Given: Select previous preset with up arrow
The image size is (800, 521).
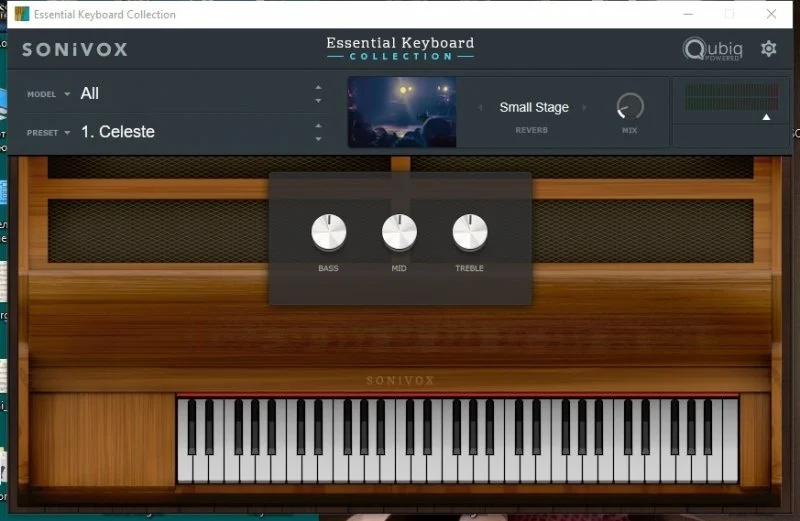Looking at the screenshot, I should pyautogui.click(x=318, y=125).
